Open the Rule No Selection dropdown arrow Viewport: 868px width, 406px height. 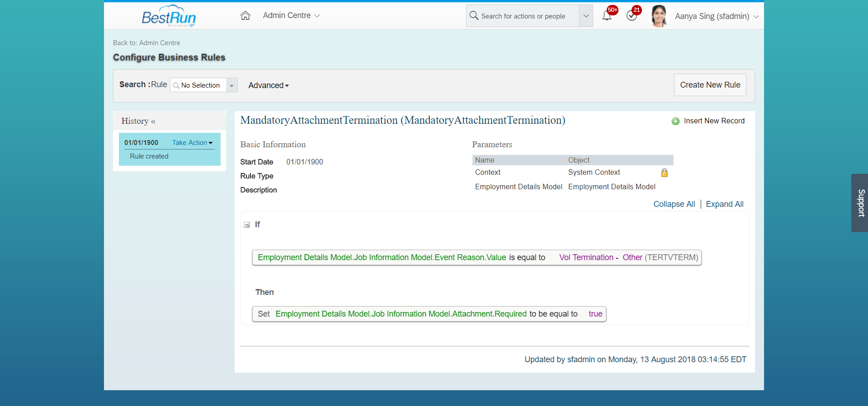231,85
